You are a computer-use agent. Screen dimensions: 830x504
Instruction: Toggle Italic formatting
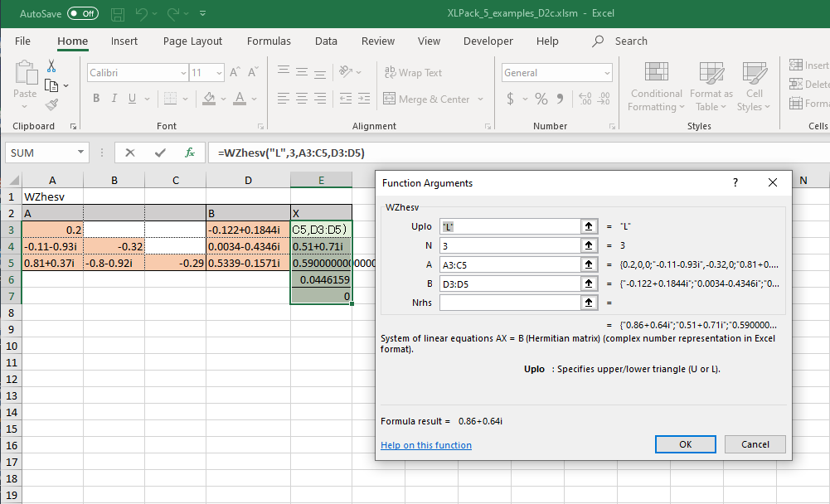tap(114, 99)
